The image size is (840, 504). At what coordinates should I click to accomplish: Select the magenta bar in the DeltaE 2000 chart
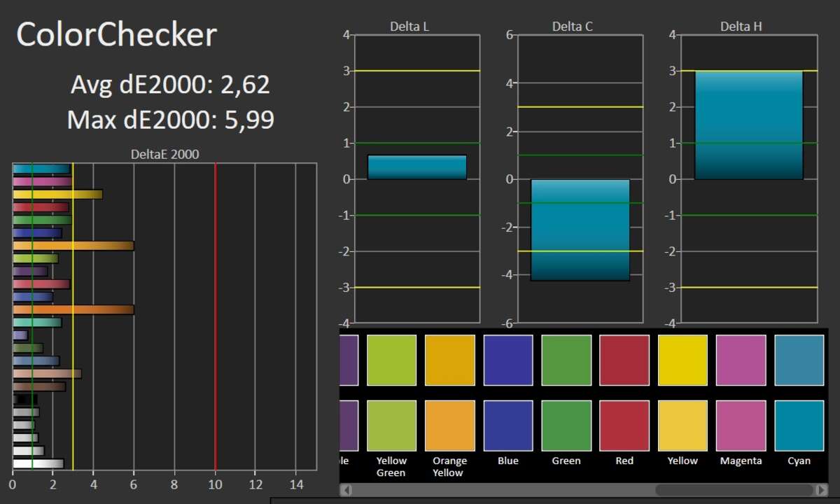43,181
